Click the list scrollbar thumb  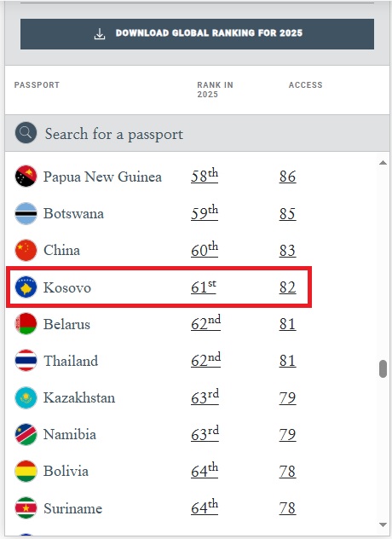point(383,369)
